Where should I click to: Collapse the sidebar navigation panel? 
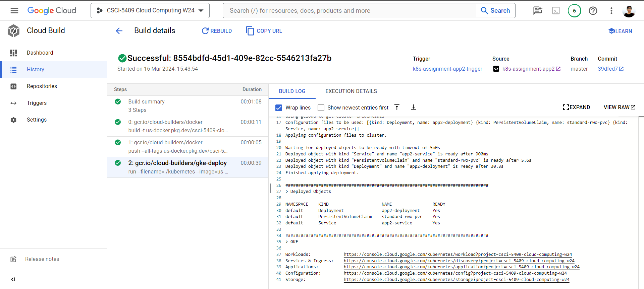coord(13,279)
